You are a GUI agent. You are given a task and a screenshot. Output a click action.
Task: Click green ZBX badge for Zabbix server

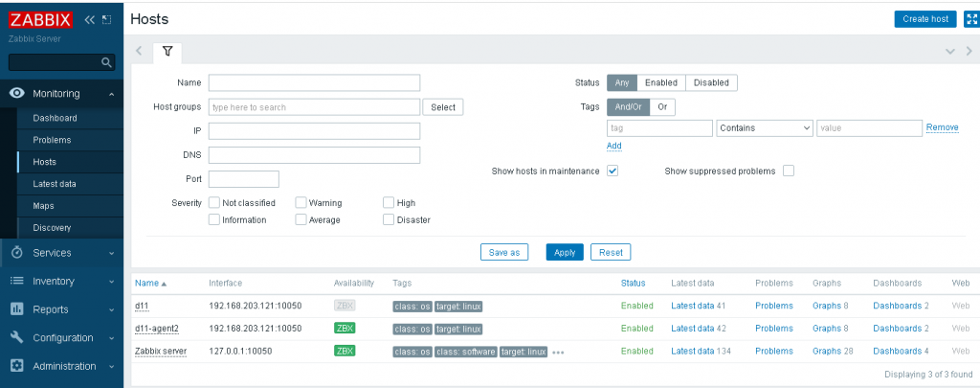click(x=345, y=351)
